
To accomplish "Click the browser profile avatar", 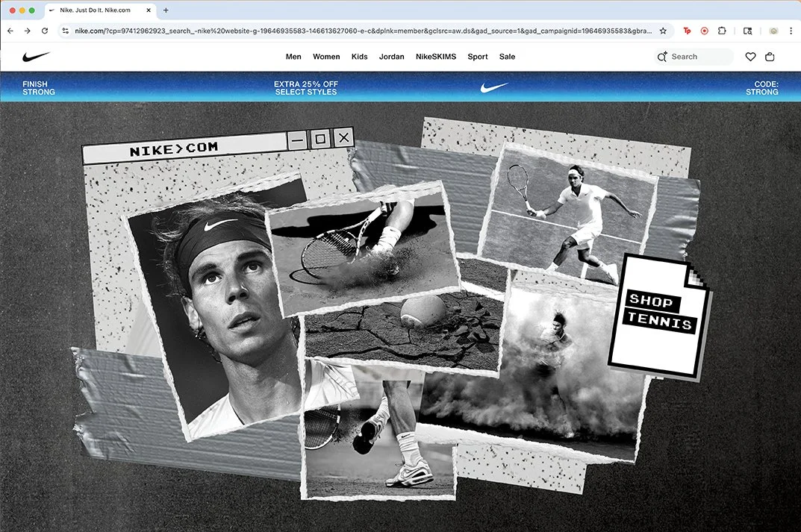I will pyautogui.click(x=772, y=31).
